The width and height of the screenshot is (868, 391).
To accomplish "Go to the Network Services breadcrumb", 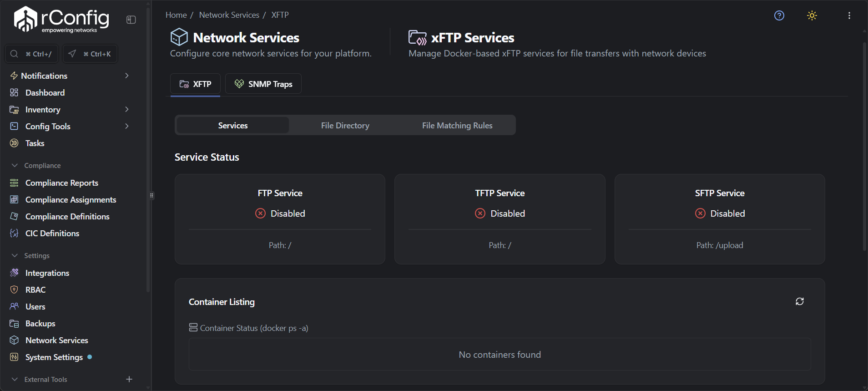I will tap(229, 15).
